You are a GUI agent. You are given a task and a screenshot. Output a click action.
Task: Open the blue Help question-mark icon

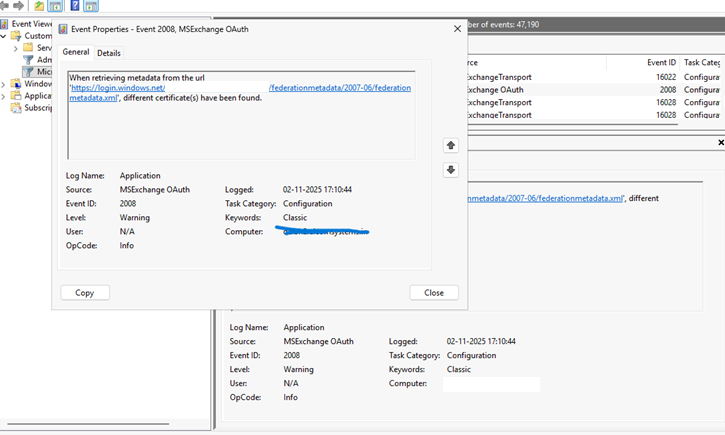(x=75, y=6)
